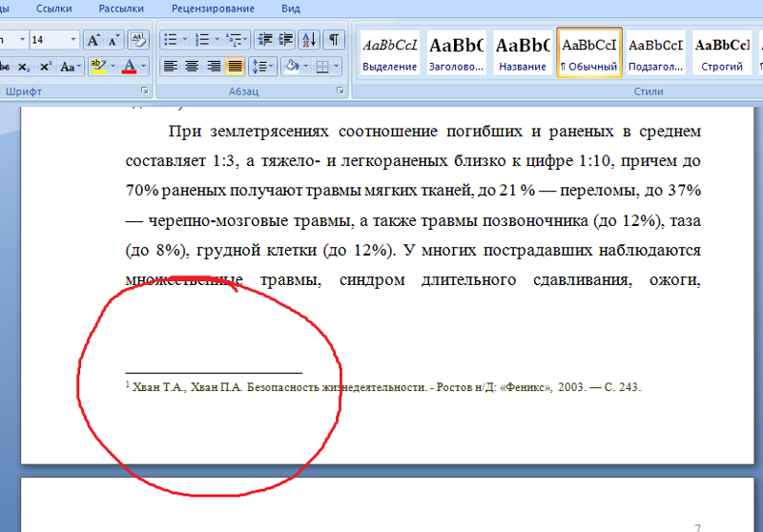Clear formatting with the eraser icon
This screenshot has width=763, height=532.
tap(138, 40)
